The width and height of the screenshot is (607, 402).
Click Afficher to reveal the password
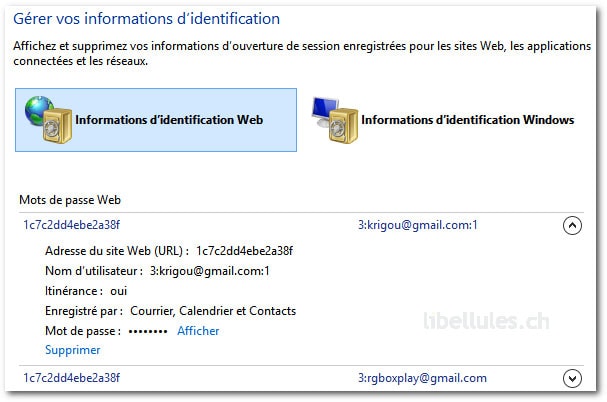(x=198, y=331)
